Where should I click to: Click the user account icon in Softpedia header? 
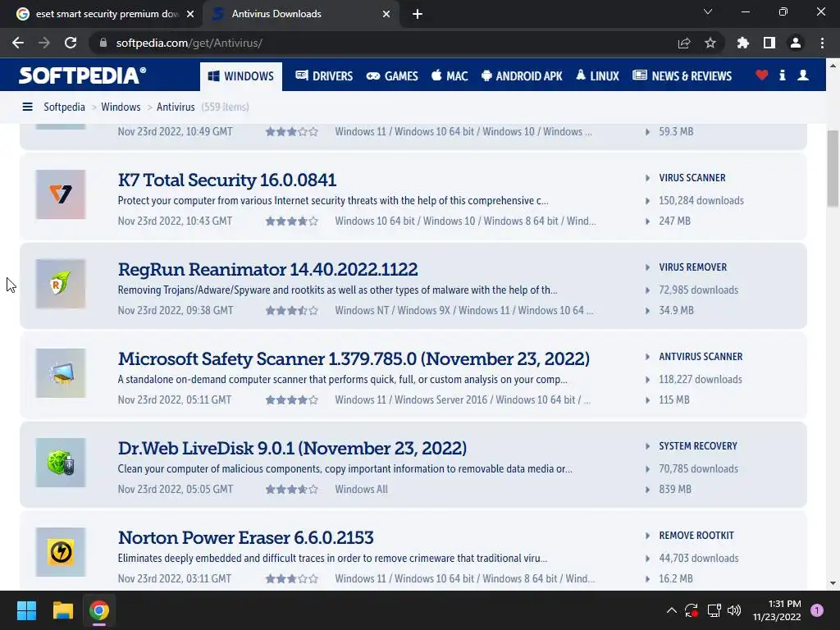802,75
